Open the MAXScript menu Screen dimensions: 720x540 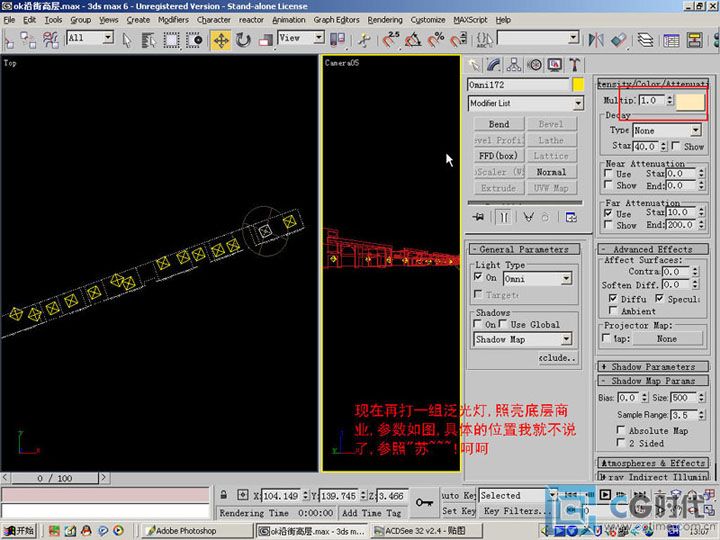click(x=470, y=20)
